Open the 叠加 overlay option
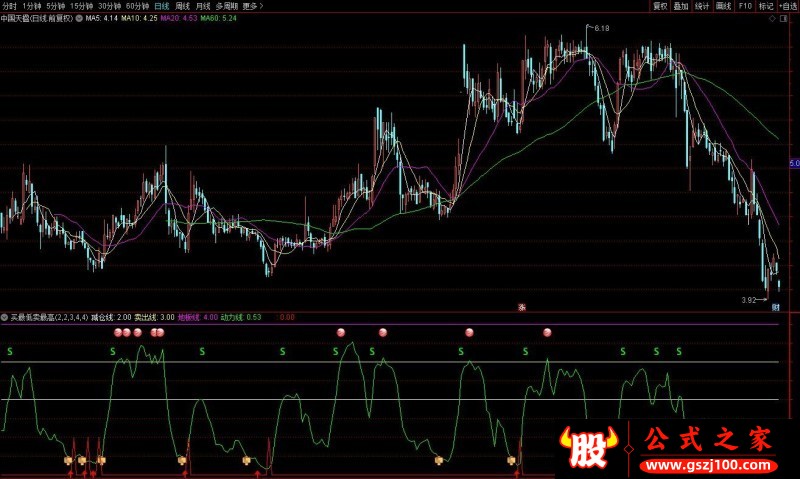The height and width of the screenshot is (479, 800). pos(680,6)
